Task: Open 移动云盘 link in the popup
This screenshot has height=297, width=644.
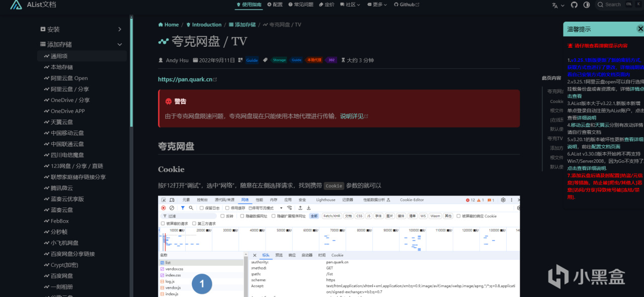Action: (583, 125)
